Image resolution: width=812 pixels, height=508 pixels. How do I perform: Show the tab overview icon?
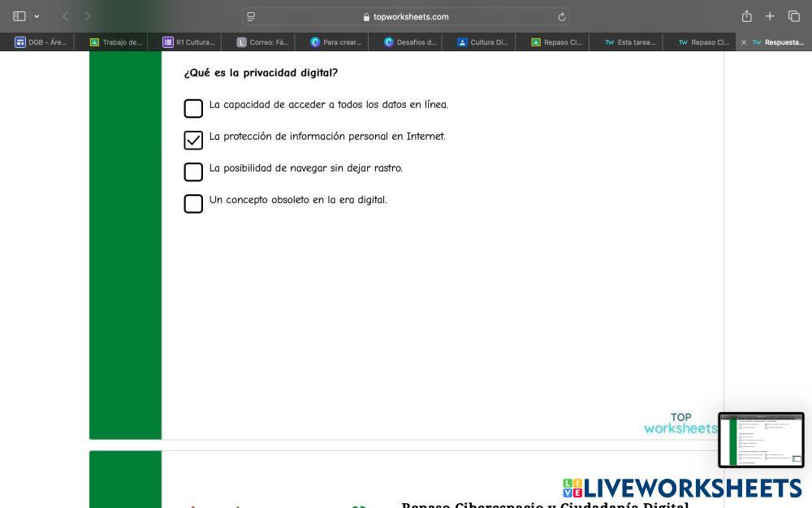tap(794, 16)
